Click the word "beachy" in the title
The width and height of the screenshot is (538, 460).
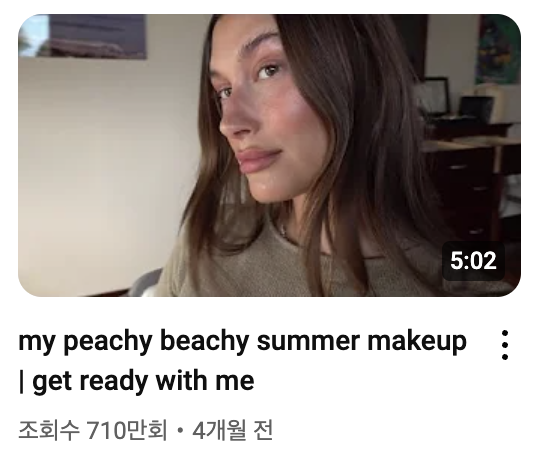204,342
